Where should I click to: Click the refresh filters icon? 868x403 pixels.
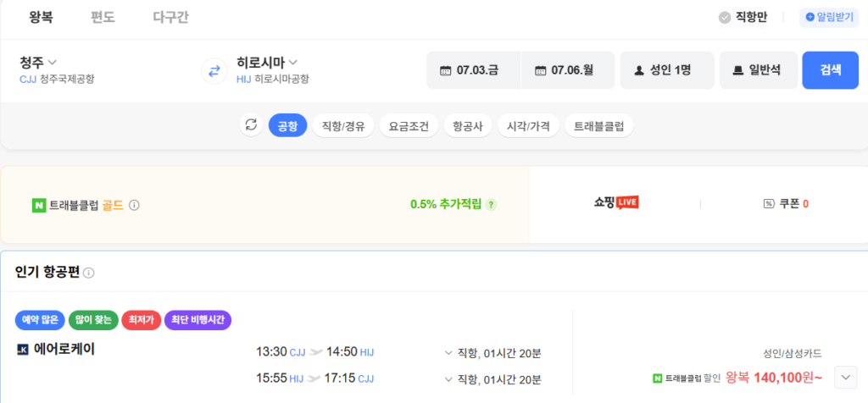point(250,125)
